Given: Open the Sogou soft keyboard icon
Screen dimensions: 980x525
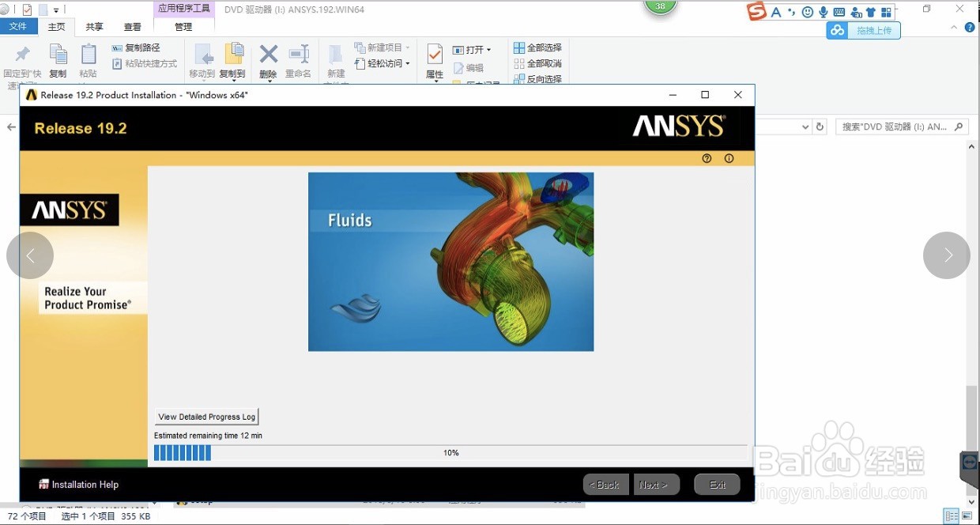Looking at the screenshot, I should [839, 12].
